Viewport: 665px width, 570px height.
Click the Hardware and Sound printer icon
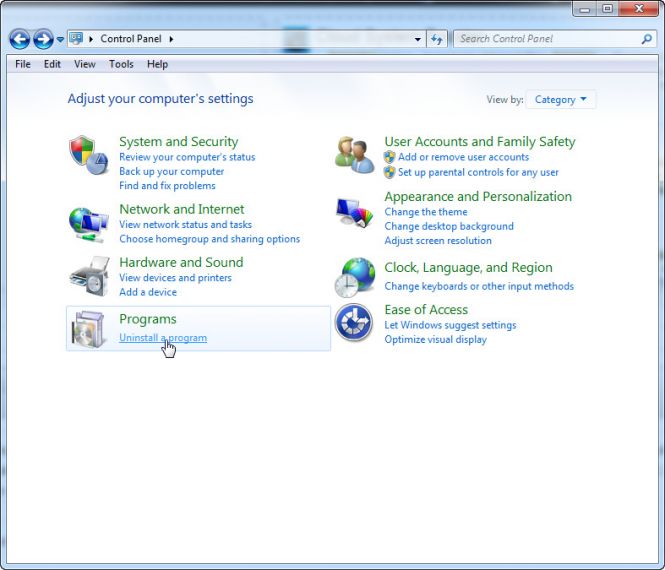pyautogui.click(x=88, y=276)
